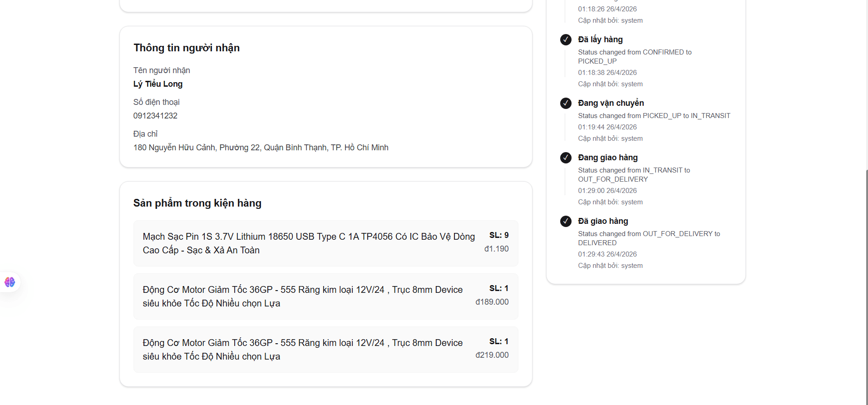Click the status title Đang giao hàng
The width and height of the screenshot is (868, 405).
point(608,158)
